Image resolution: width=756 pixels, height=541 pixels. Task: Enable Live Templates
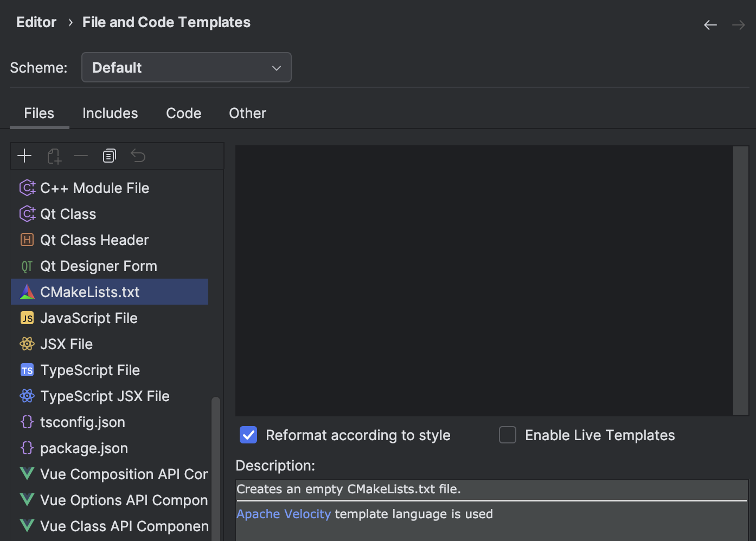point(508,435)
